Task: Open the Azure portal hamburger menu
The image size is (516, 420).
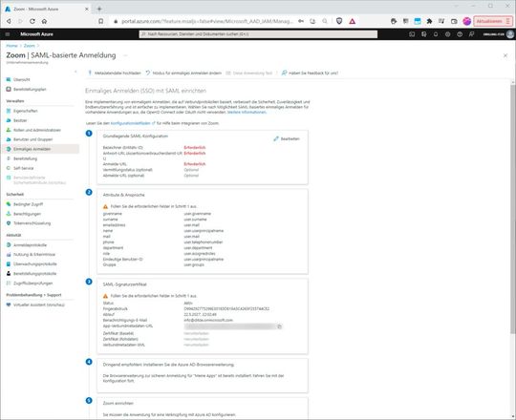Action: coord(8,34)
